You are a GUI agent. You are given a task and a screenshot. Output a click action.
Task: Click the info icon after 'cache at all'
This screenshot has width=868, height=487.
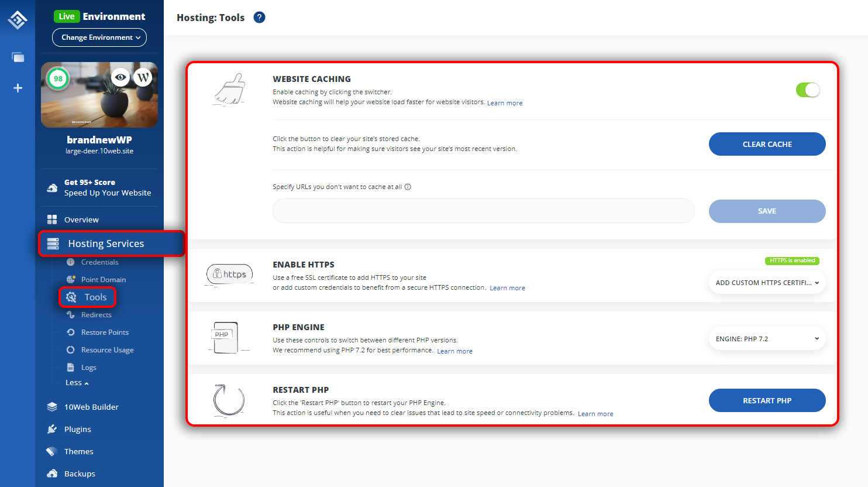tap(408, 187)
